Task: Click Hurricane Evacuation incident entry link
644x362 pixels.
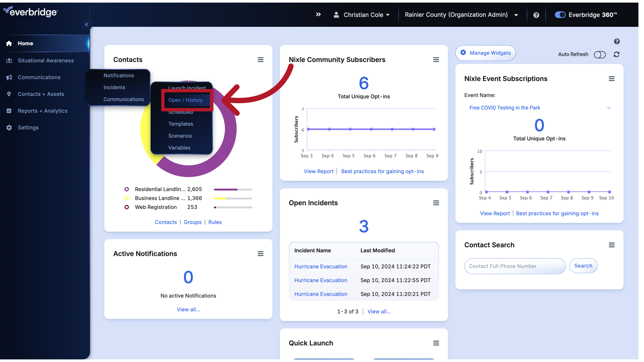Action: point(321,266)
